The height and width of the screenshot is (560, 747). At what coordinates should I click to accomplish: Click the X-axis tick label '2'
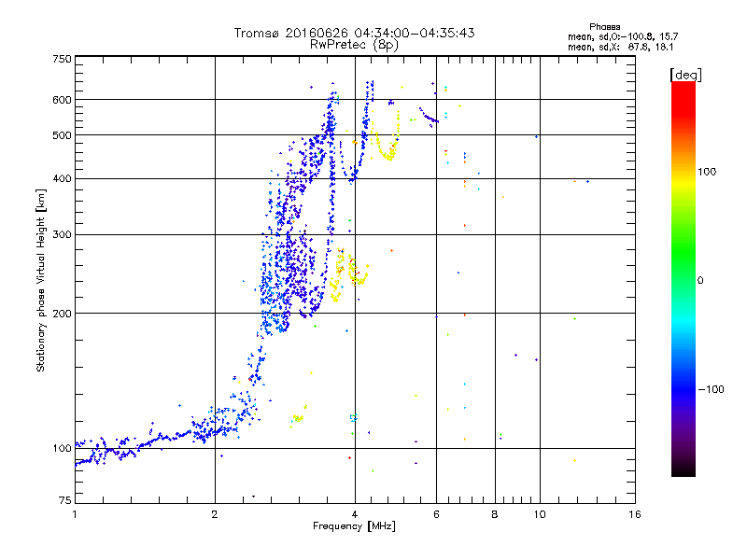(215, 514)
